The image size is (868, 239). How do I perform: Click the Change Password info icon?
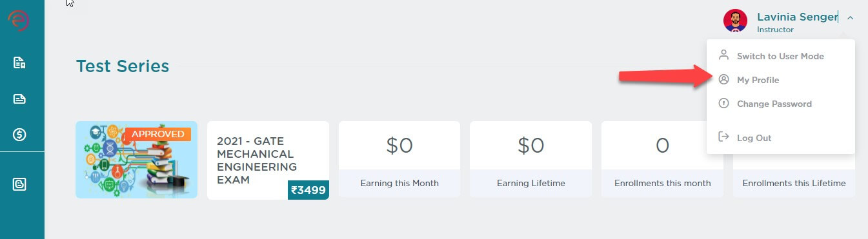723,104
